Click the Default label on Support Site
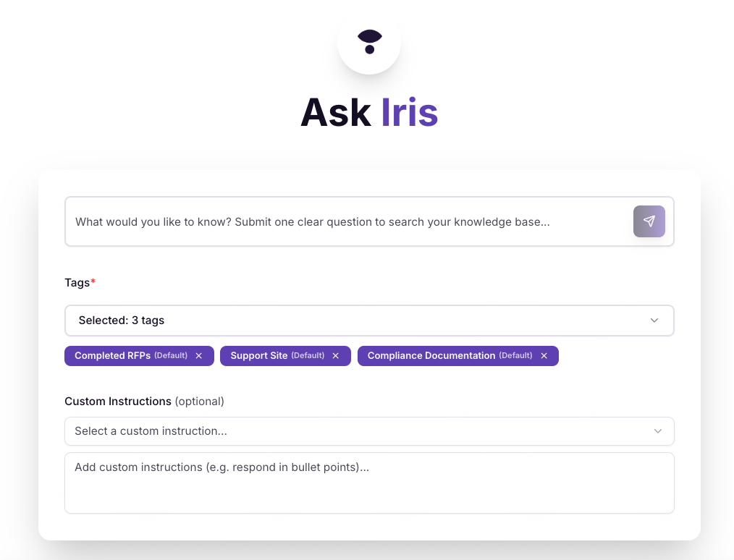 308,355
